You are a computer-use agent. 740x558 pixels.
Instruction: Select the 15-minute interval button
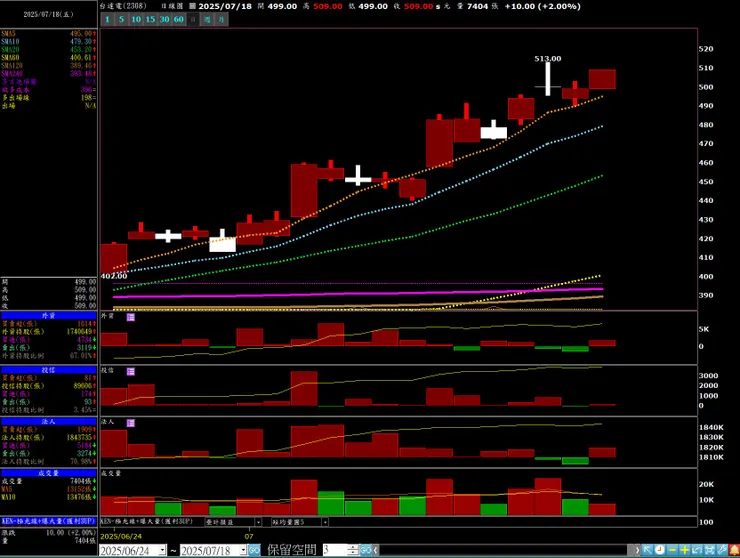pyautogui.click(x=150, y=19)
